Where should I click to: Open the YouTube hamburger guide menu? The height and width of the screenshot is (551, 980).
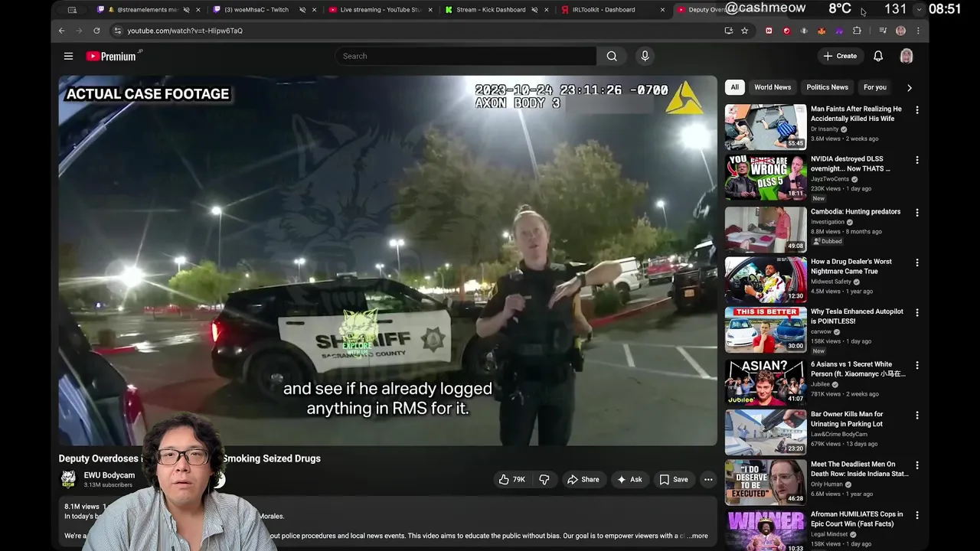pyautogui.click(x=68, y=56)
